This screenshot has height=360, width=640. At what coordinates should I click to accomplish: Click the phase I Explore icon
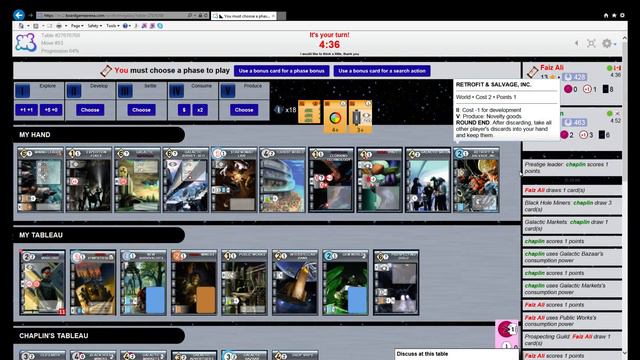click(x=22, y=90)
